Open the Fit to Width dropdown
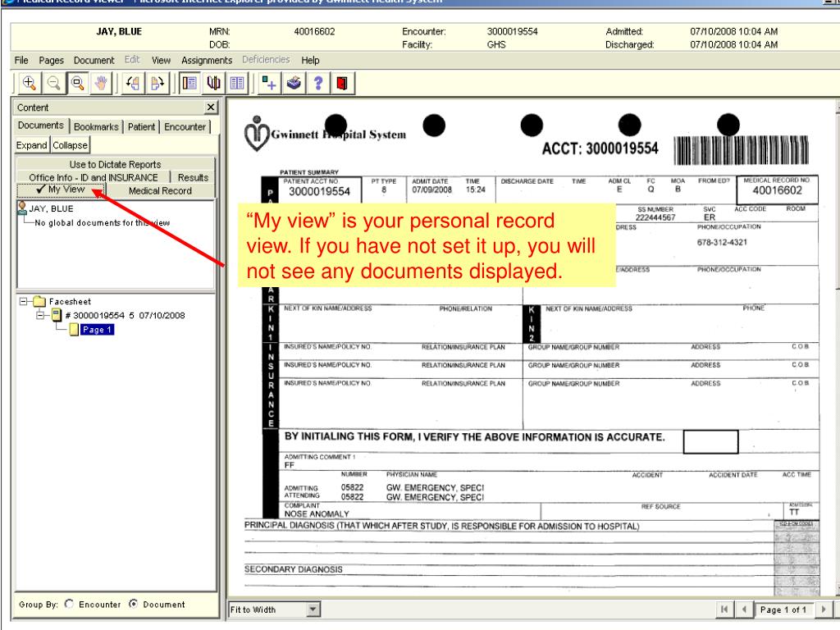This screenshot has height=630, width=840. coord(313,609)
